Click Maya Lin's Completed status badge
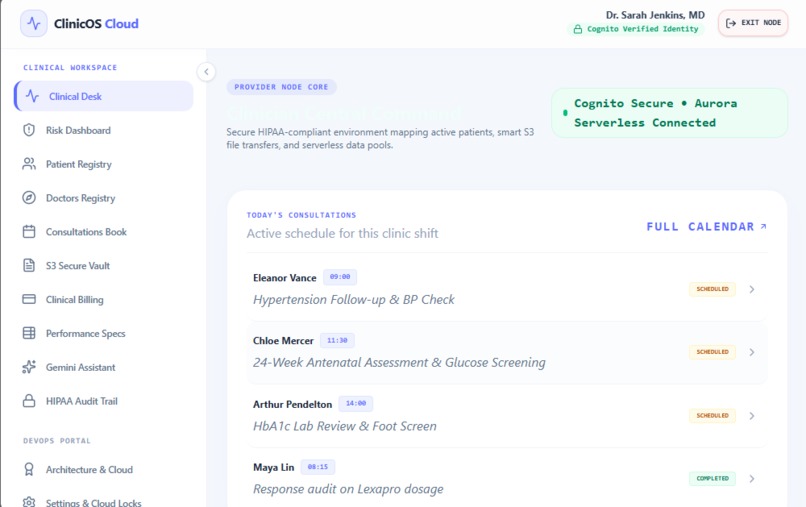The height and width of the screenshot is (507, 806). 712,478
